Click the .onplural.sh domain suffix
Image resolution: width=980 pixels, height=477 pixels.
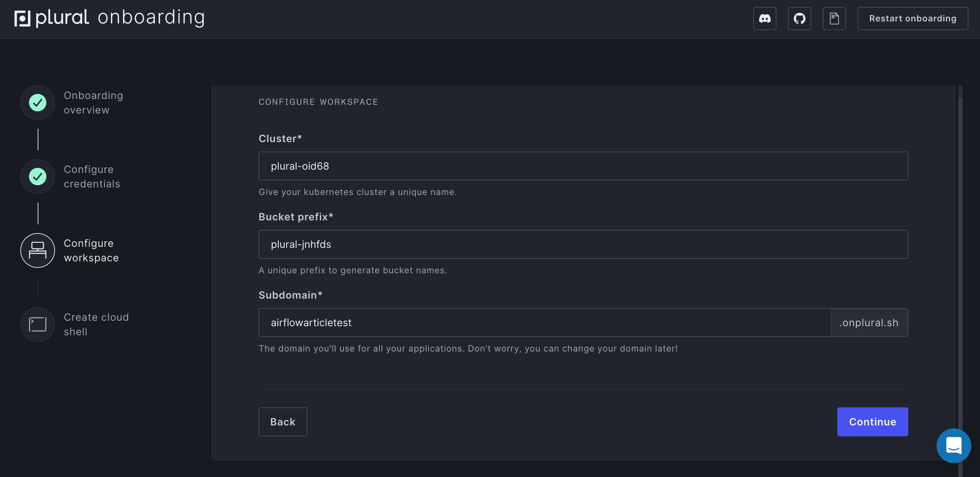(869, 323)
